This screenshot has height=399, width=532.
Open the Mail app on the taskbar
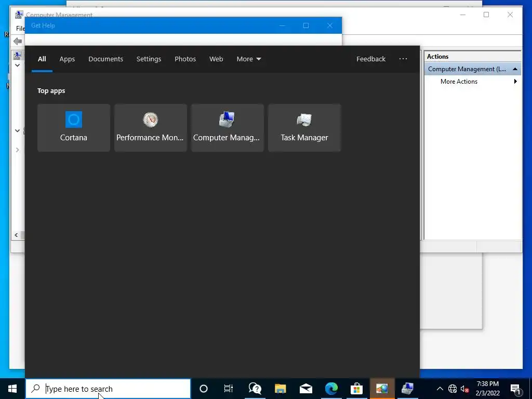pos(305,389)
